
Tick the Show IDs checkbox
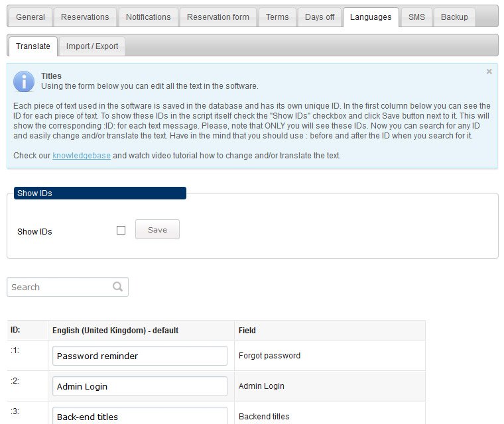point(121,231)
